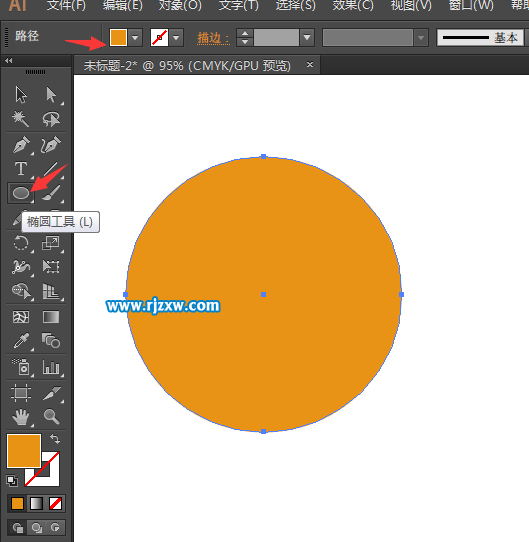Image resolution: width=529 pixels, height=542 pixels.
Task: Switch paint mode to Gradient
Action: pos(36,504)
